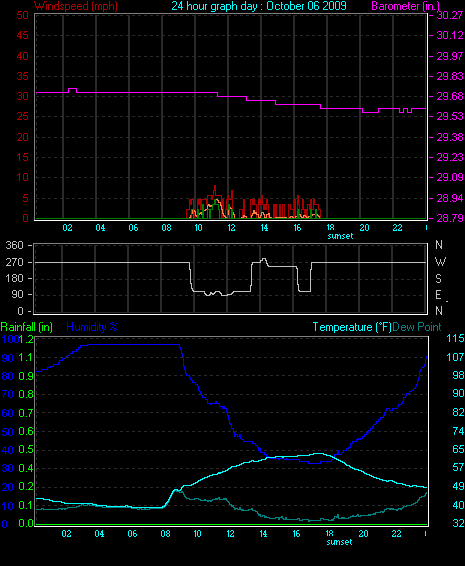This screenshot has width=465, height=566.
Task: Click the 02 hour tick on temperature graph
Action: [x=66, y=534]
